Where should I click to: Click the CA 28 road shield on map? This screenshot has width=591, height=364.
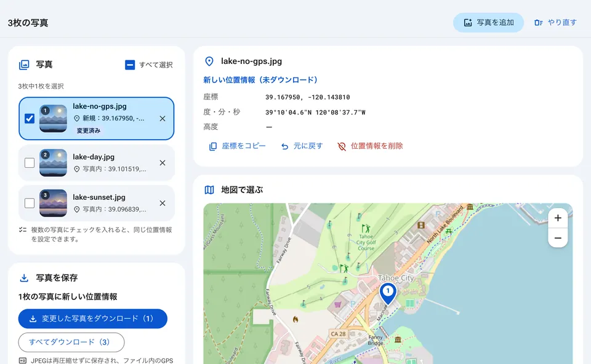(x=338, y=334)
